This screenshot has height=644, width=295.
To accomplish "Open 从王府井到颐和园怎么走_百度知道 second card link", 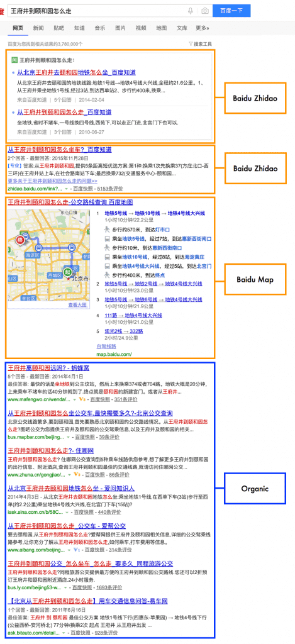I will (x=64, y=112).
